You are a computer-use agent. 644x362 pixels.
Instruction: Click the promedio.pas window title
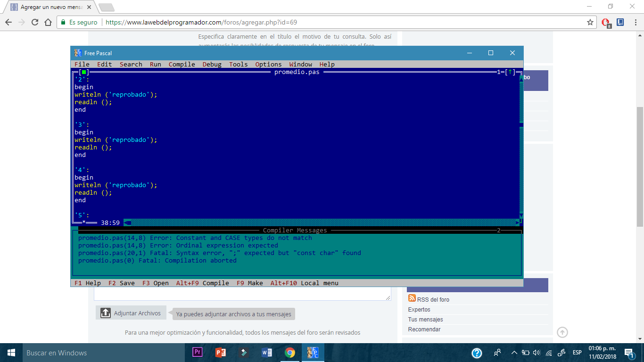point(297,72)
